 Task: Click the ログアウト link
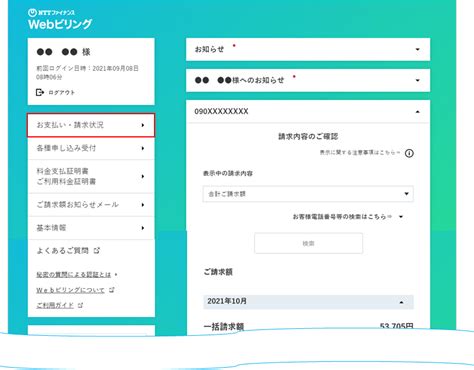click(62, 92)
